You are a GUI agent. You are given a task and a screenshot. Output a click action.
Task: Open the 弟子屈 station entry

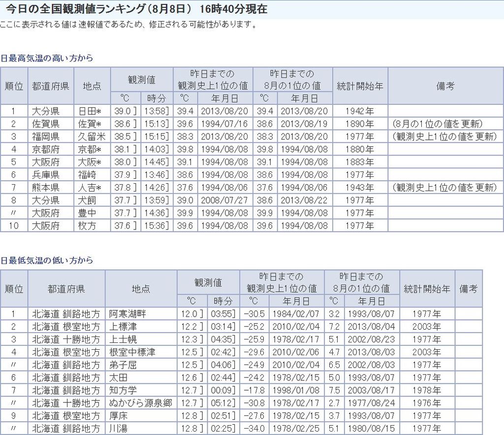pos(123,365)
